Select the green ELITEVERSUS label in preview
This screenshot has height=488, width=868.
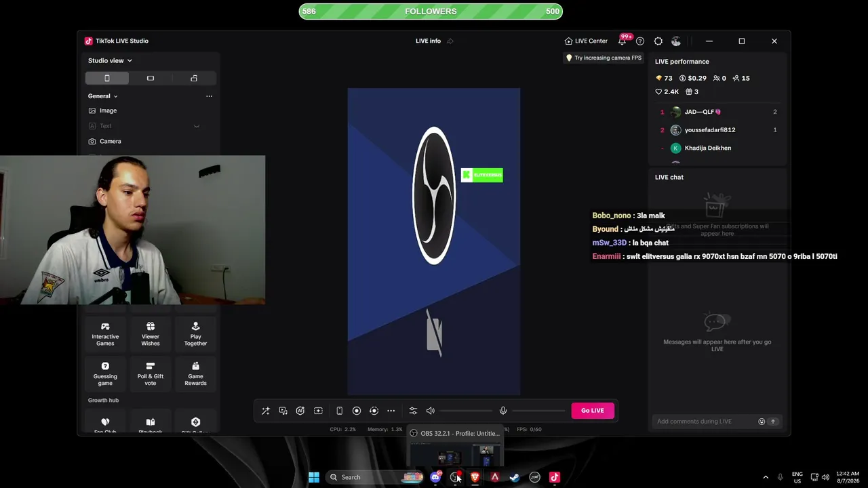[x=482, y=175]
